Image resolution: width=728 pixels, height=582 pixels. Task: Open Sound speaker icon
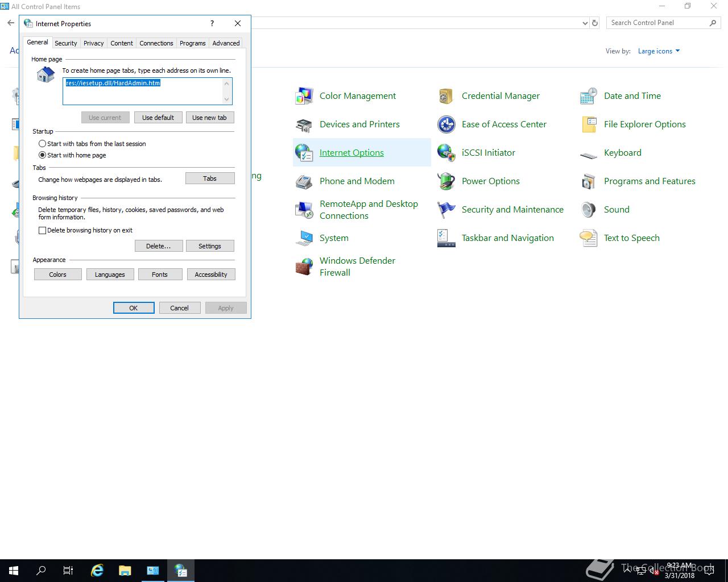click(589, 210)
